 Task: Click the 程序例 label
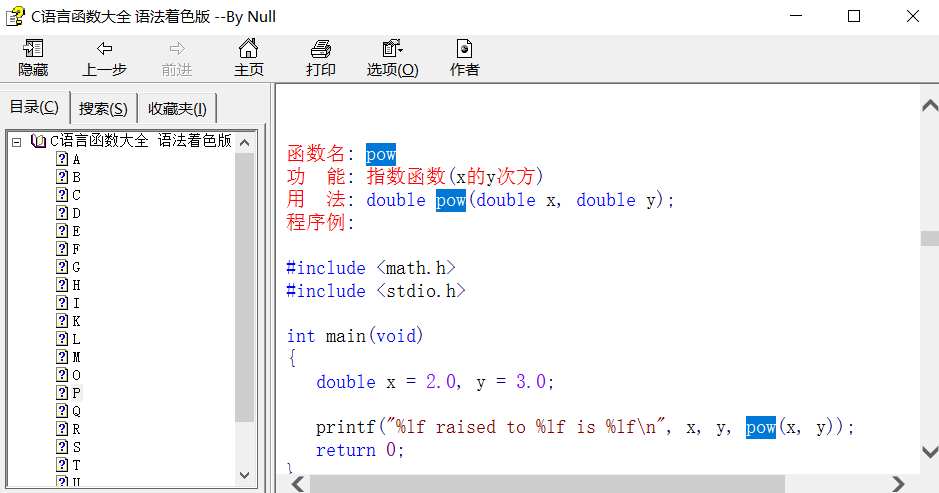[320, 222]
